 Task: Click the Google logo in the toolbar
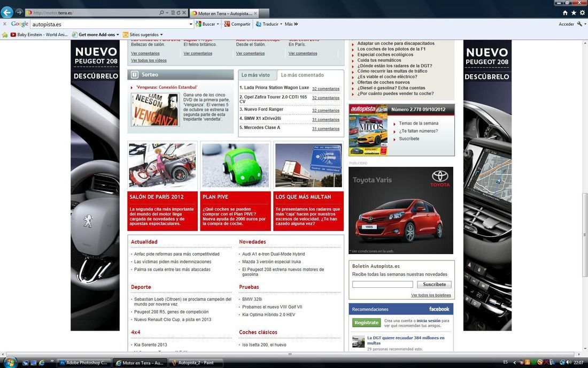coord(19,24)
